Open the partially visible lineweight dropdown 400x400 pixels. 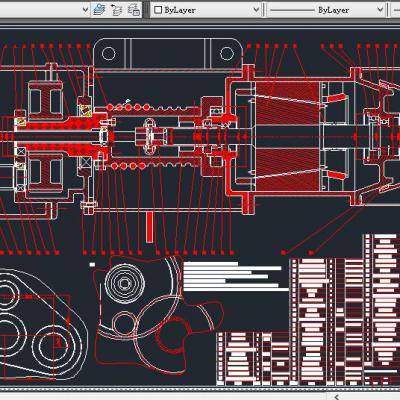(x=395, y=10)
